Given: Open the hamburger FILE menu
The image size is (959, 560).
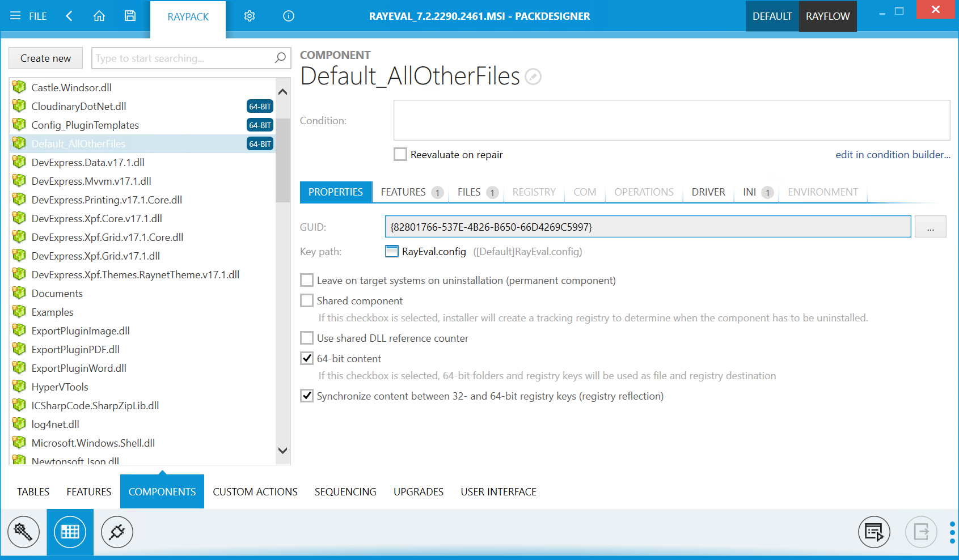Looking at the screenshot, I should [28, 16].
